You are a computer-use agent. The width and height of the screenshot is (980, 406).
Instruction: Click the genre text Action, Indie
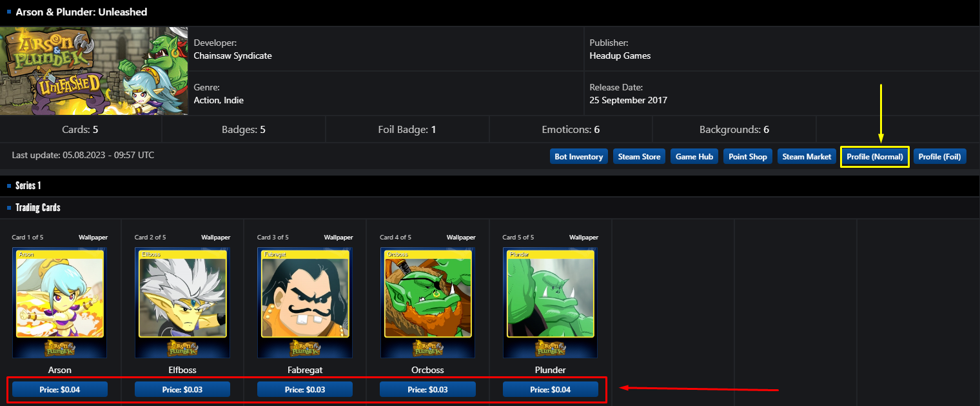(219, 100)
